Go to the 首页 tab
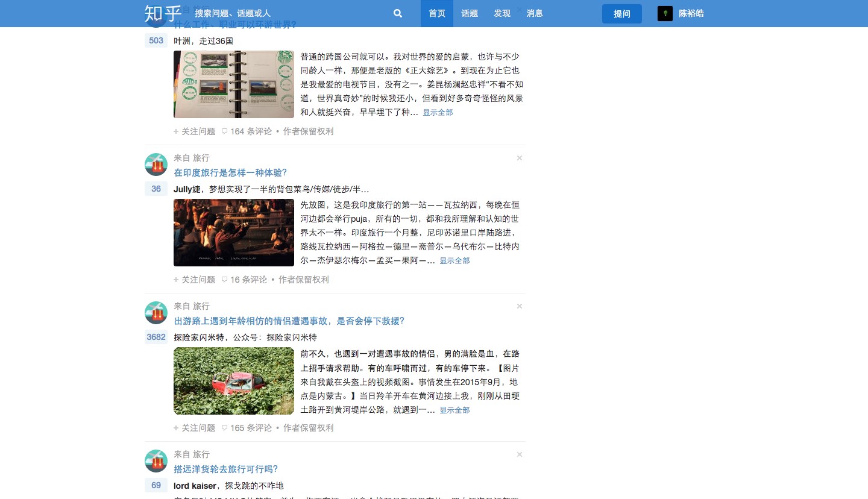 [437, 13]
